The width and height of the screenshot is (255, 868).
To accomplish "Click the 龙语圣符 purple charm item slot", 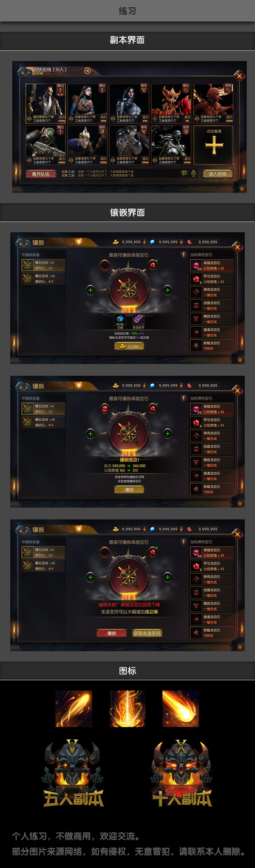I will click(x=138, y=320).
